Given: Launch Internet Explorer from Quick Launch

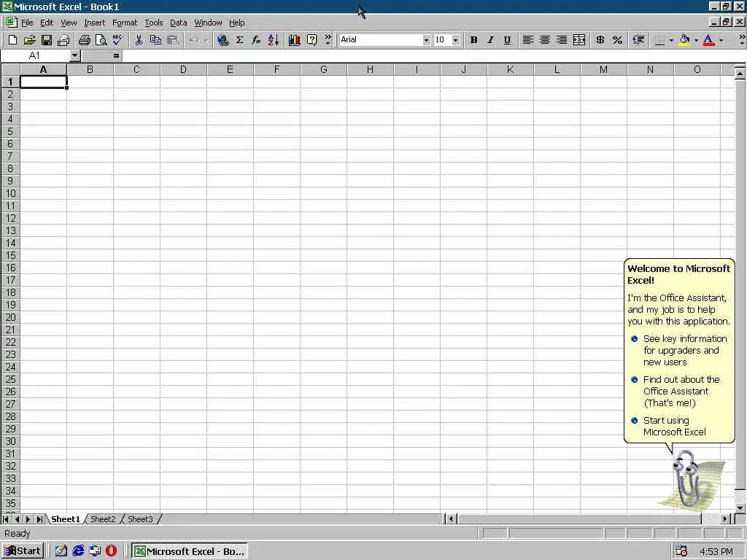Looking at the screenshot, I should pyautogui.click(x=78, y=551).
